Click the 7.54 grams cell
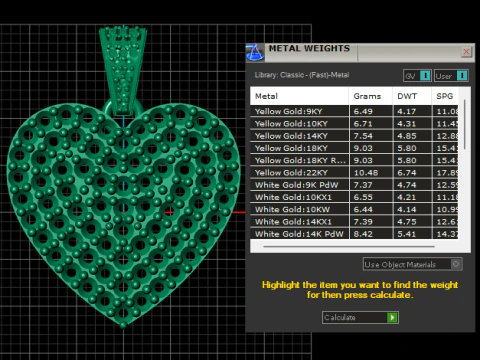This screenshot has height=360, width=480. point(371,136)
